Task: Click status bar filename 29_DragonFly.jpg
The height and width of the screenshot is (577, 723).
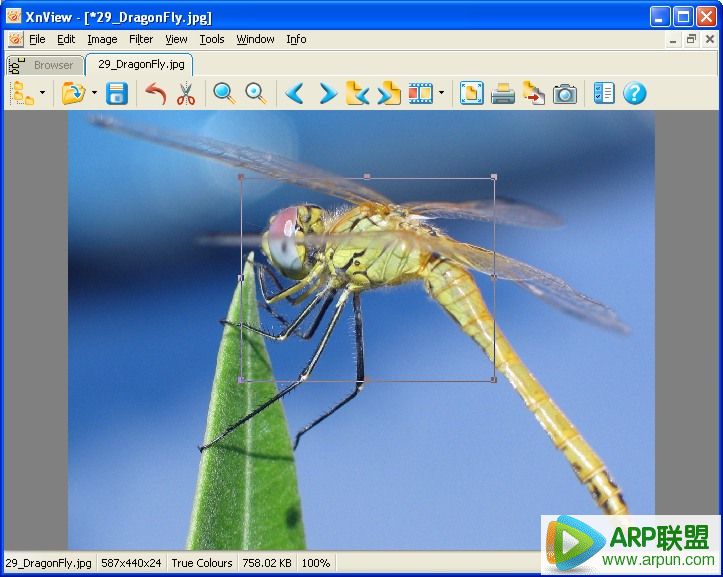Action: (48, 563)
